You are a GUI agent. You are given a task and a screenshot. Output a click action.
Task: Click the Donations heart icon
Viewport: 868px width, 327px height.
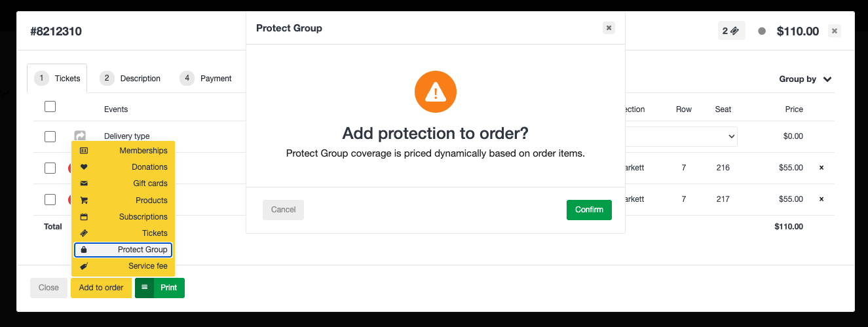[x=84, y=167]
